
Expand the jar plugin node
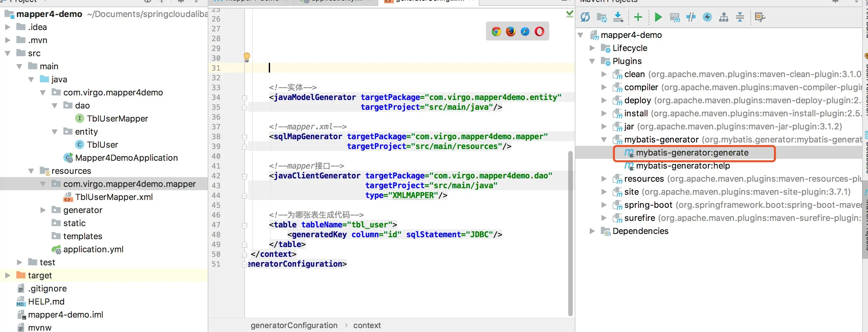click(x=604, y=126)
